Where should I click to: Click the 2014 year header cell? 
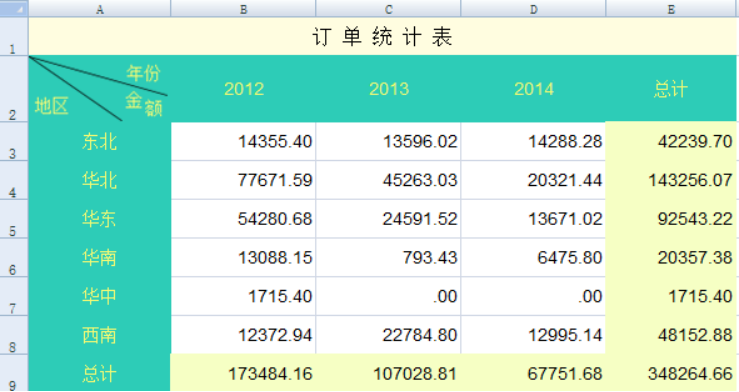click(x=533, y=89)
